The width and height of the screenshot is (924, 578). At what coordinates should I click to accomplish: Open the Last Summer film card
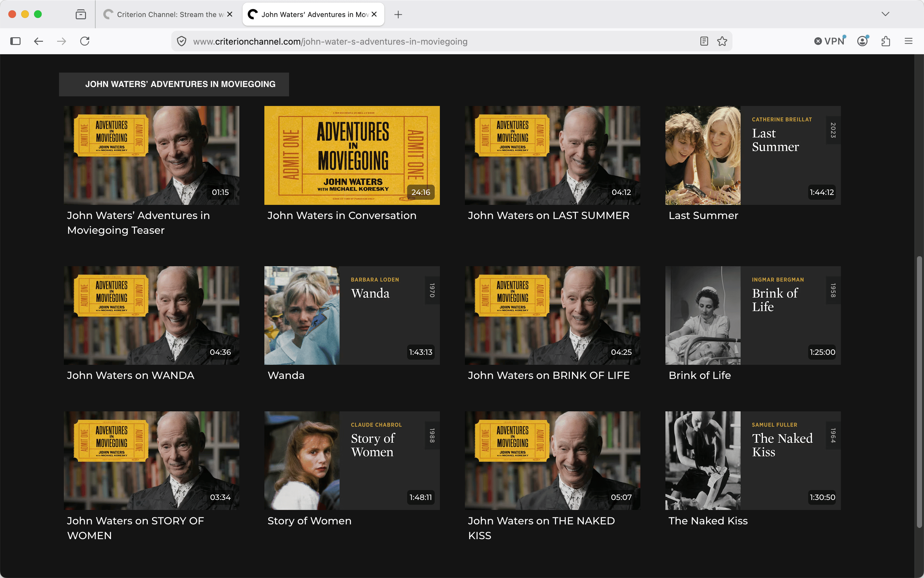(x=753, y=155)
